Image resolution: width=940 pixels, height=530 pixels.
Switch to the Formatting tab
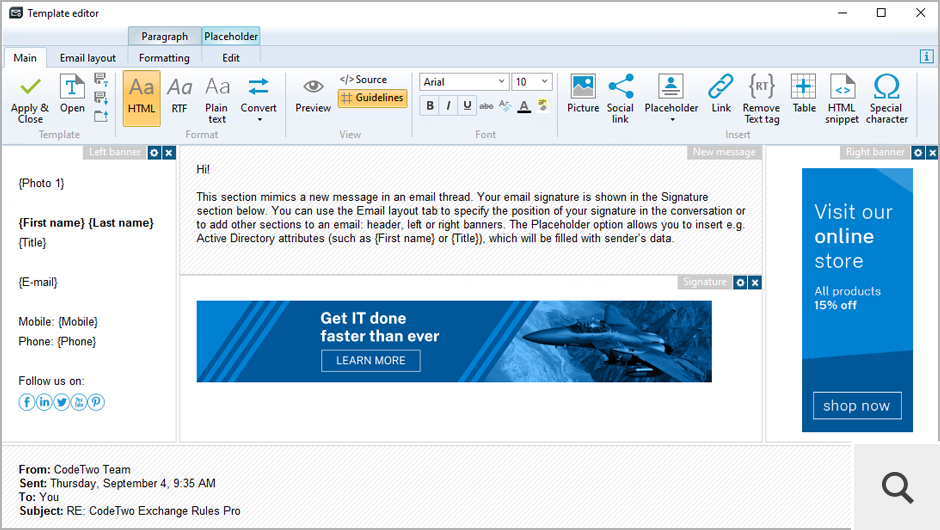click(x=164, y=58)
